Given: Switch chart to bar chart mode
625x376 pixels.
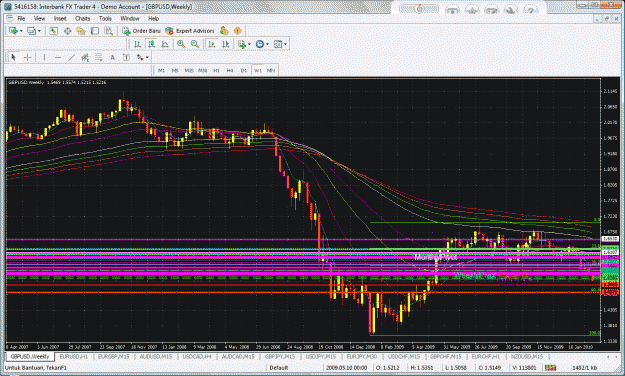Looking at the screenshot, I should click(x=138, y=44).
